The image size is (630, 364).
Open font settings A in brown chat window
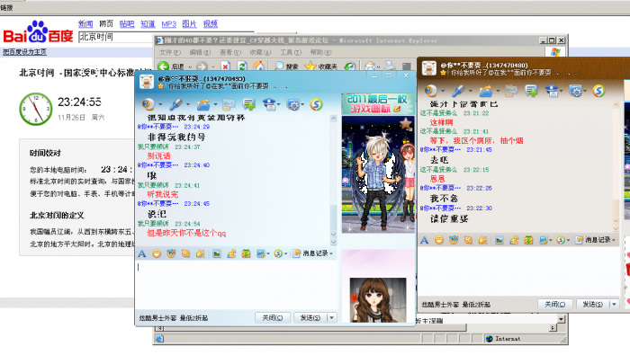(424, 240)
